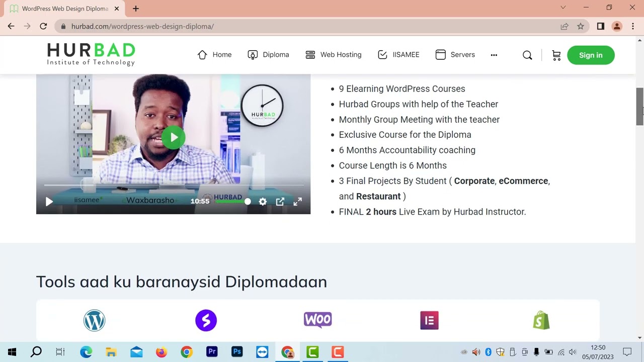The height and width of the screenshot is (362, 644).
Task: Select the WordPress Web Design Diploma tab
Action: pyautogui.click(x=63, y=9)
